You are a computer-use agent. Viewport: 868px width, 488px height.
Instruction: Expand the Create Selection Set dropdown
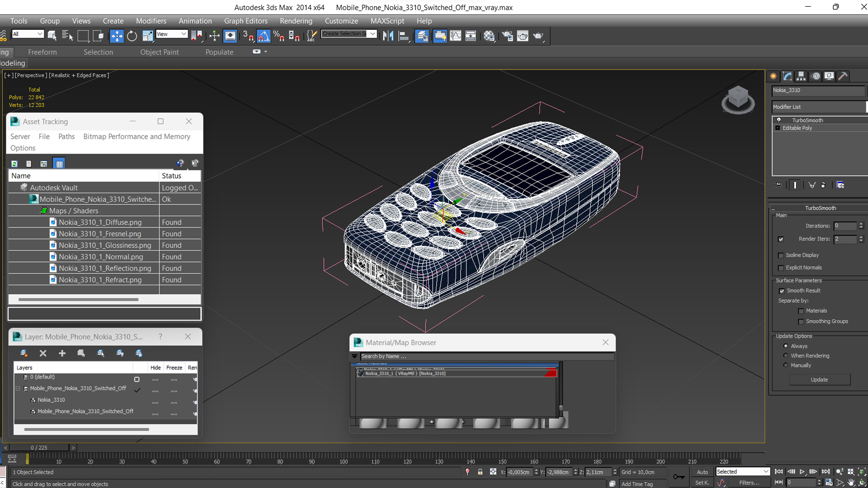point(373,34)
